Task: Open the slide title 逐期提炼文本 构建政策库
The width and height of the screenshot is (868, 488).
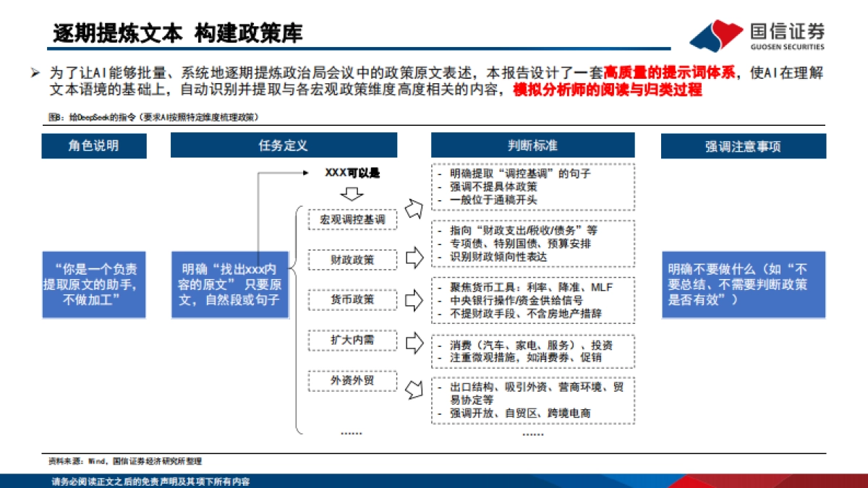Action: [x=179, y=33]
